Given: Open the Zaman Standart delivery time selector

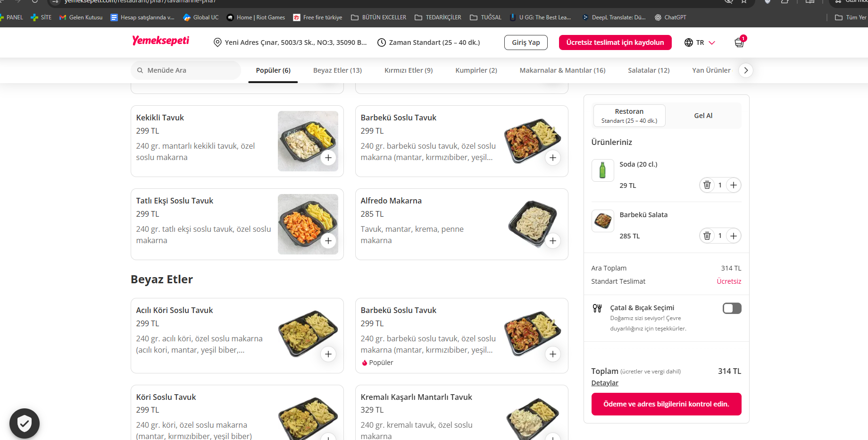Looking at the screenshot, I should click(x=429, y=42).
